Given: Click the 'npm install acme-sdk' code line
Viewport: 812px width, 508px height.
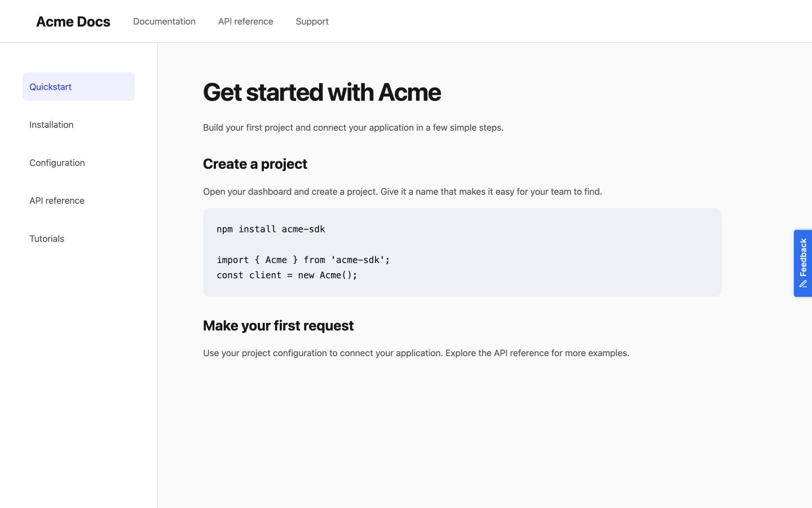Looking at the screenshot, I should click(271, 229).
